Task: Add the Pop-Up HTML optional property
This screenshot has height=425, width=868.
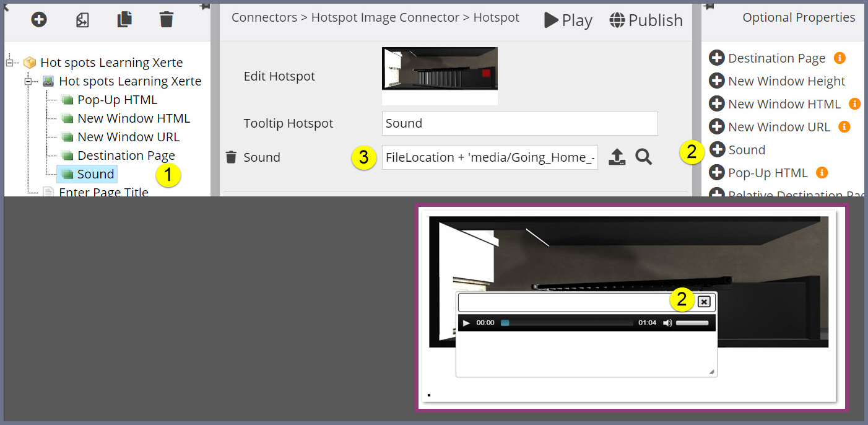Action: coord(717,172)
